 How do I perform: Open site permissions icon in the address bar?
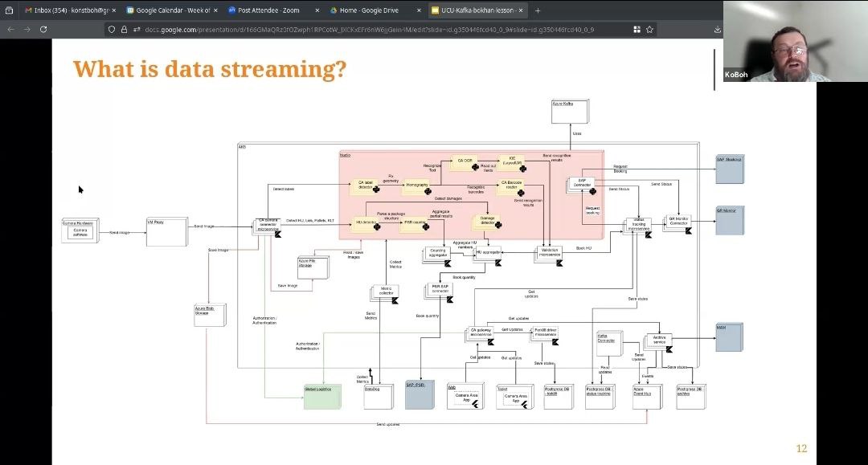click(x=136, y=29)
